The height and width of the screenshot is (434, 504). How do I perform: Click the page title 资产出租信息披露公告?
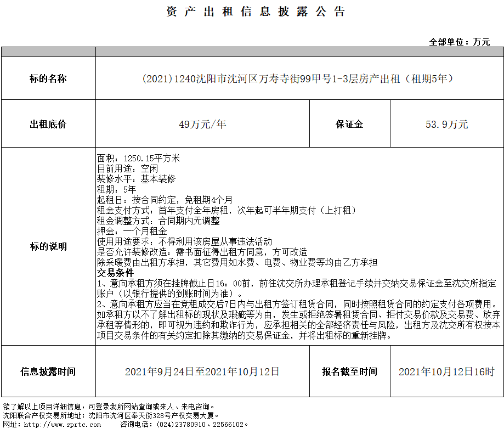point(256,13)
